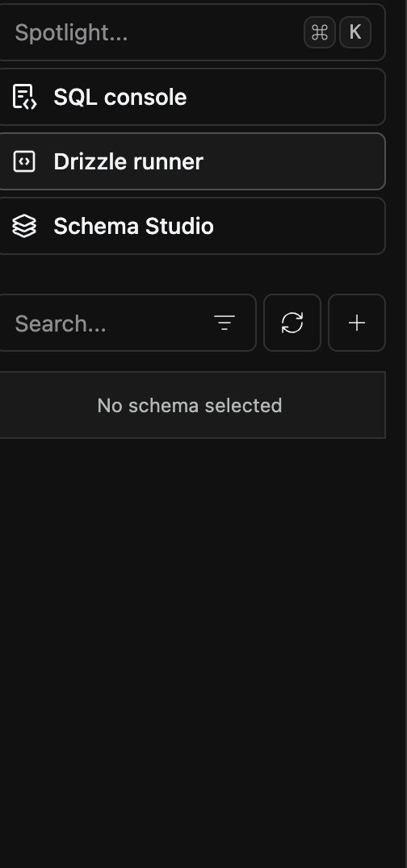Screen dimensions: 407x868
Task: Click the "SQL console" label text
Action: coord(120,97)
